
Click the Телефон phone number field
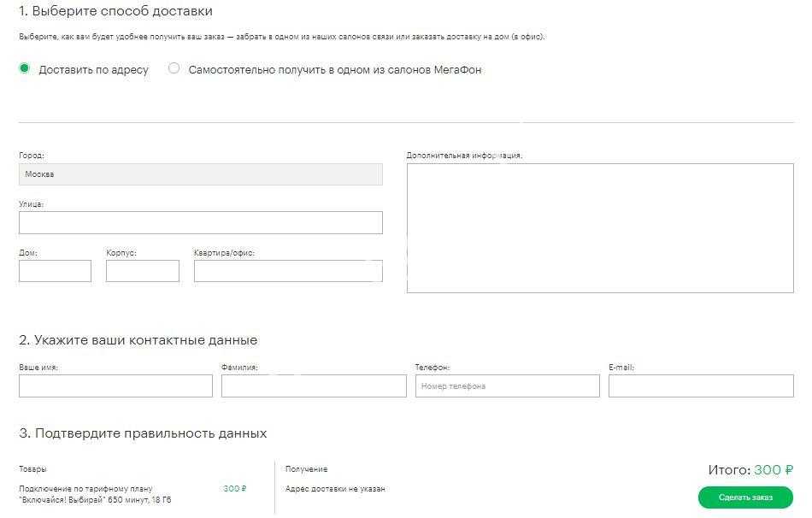click(508, 386)
